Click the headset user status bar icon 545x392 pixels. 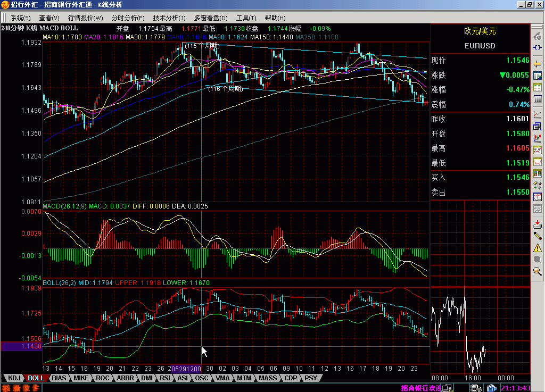click(476, 388)
